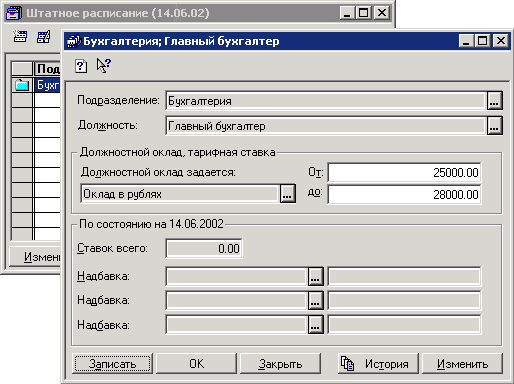
Task: Click the new-entry icon in Штатное расписание toolbar
Action: click(x=20, y=36)
